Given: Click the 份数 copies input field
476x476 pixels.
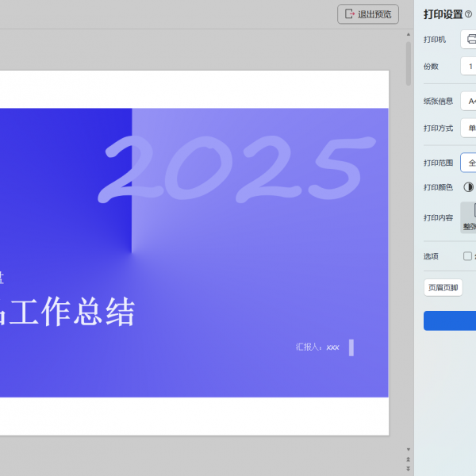Looking at the screenshot, I should click(x=469, y=67).
